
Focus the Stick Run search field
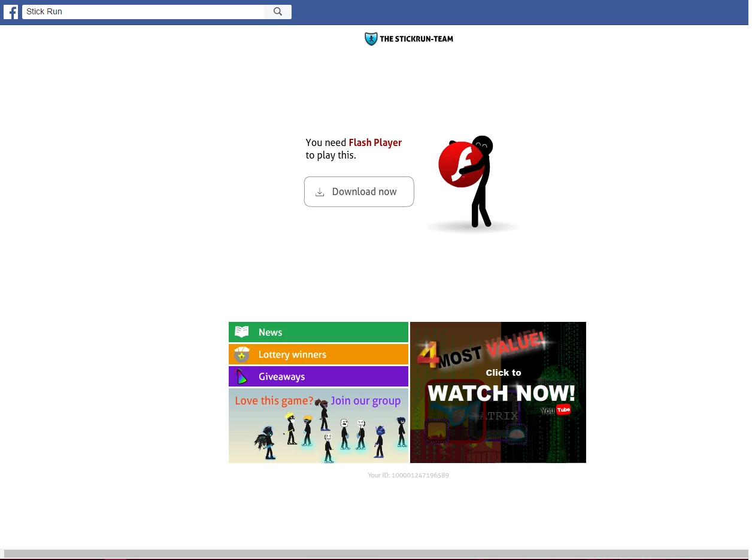click(143, 11)
